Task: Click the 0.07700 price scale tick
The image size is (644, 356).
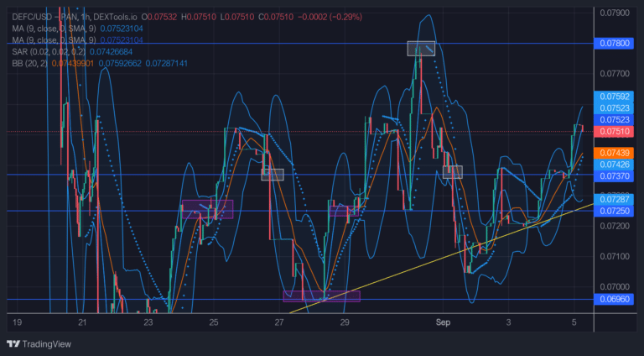Action: click(615, 74)
